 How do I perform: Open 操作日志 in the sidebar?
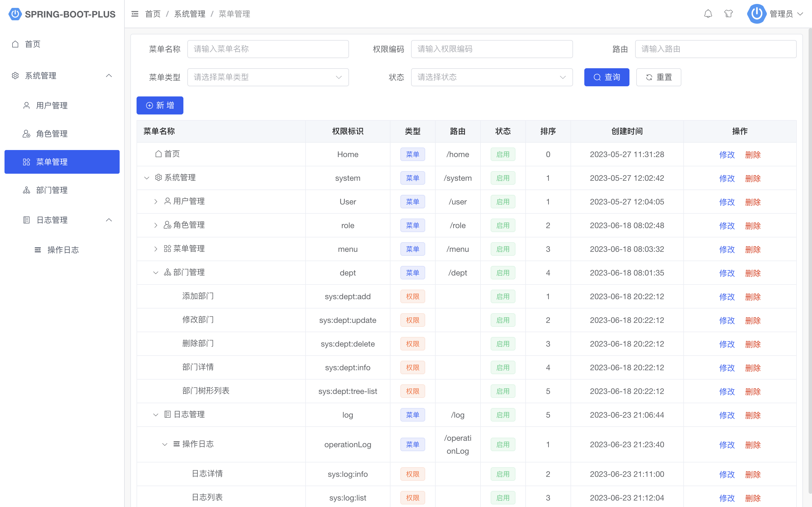(x=63, y=250)
